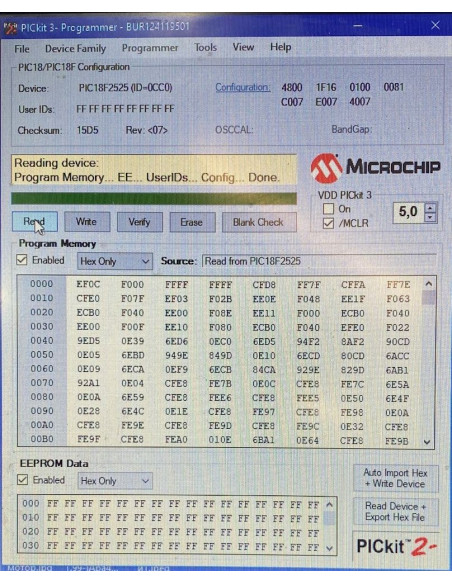The height and width of the screenshot is (584, 452).
Task: Uncheck the EEPROM Data Enabled checkbox
Action: point(22,480)
